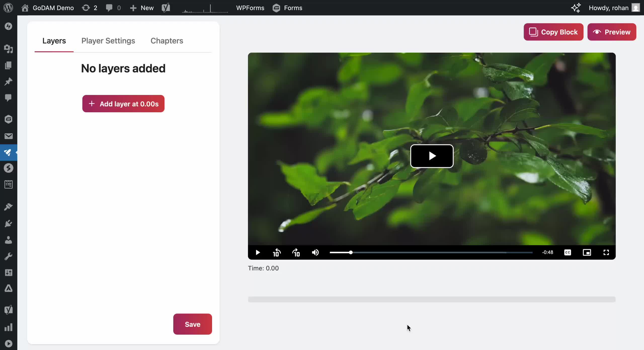Switch to the Player Settings tab
This screenshot has width=644, height=350.
tap(108, 41)
